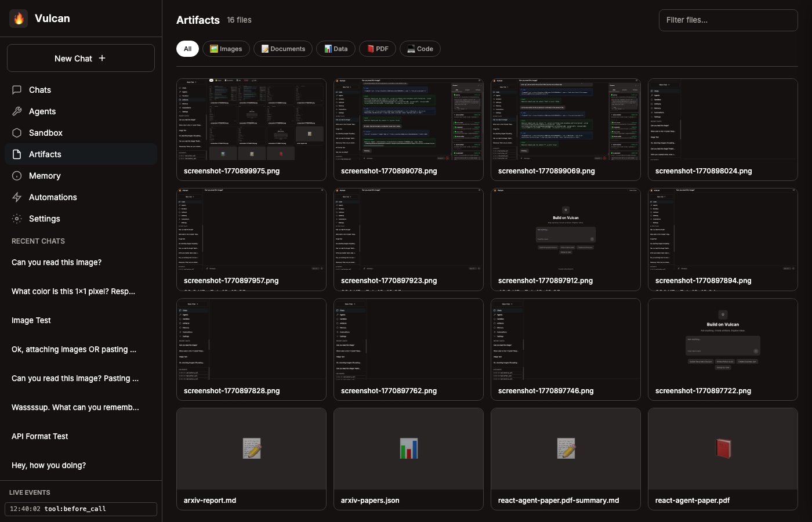Image resolution: width=812 pixels, height=522 pixels.
Task: Open 'API Format Test' recent chat
Action: pyautogui.click(x=40, y=436)
